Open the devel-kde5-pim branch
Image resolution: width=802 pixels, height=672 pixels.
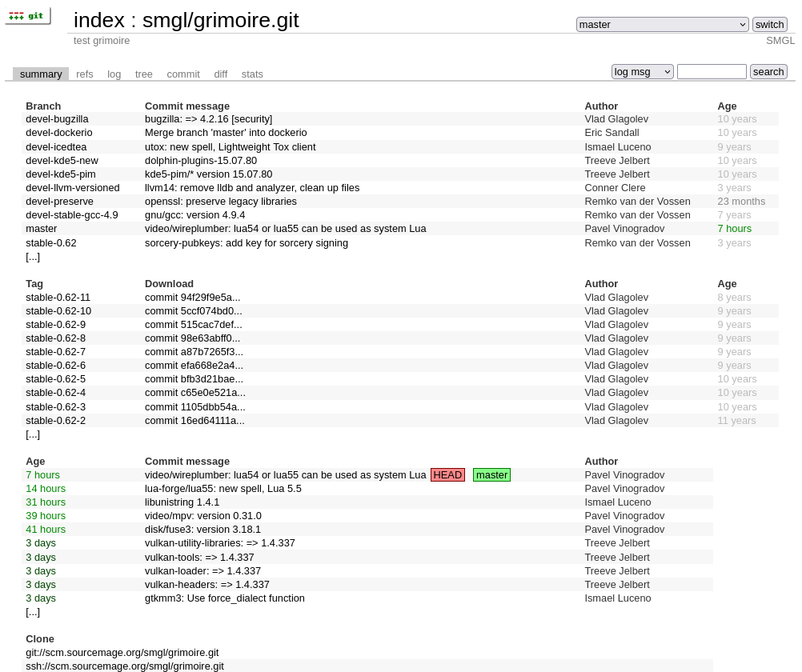click(60, 174)
